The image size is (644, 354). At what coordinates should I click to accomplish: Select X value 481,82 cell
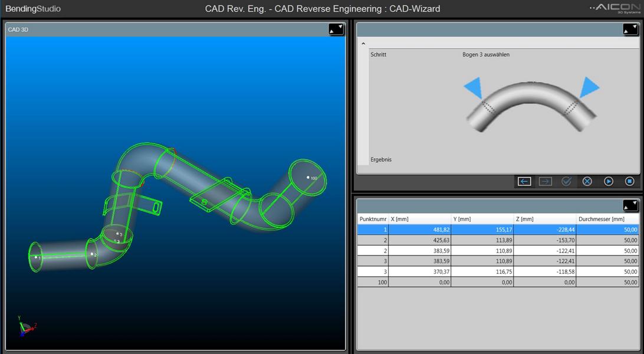(420, 230)
